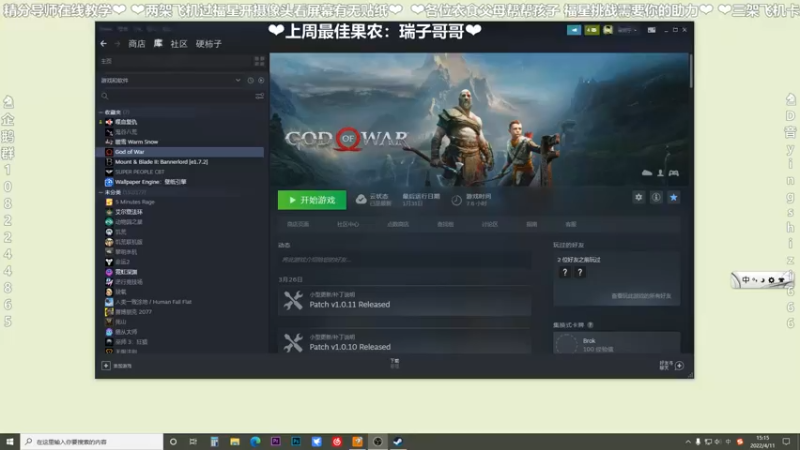Open the 硬柿子 profile tab
This screenshot has width=800, height=450.
(x=209, y=44)
